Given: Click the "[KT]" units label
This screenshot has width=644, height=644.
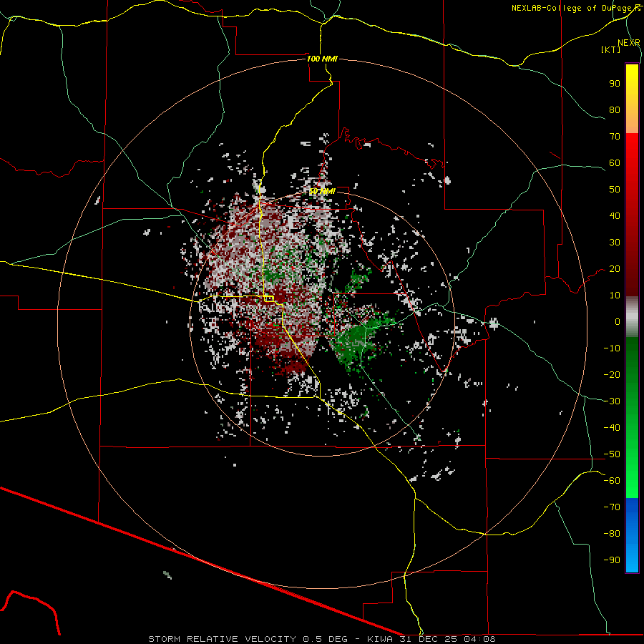Looking at the screenshot, I should click(x=611, y=49).
